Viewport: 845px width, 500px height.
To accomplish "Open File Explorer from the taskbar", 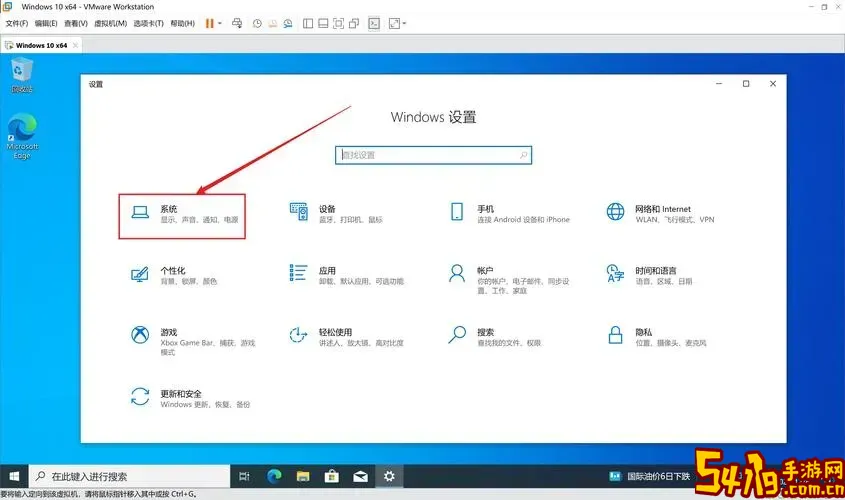I will coord(303,476).
